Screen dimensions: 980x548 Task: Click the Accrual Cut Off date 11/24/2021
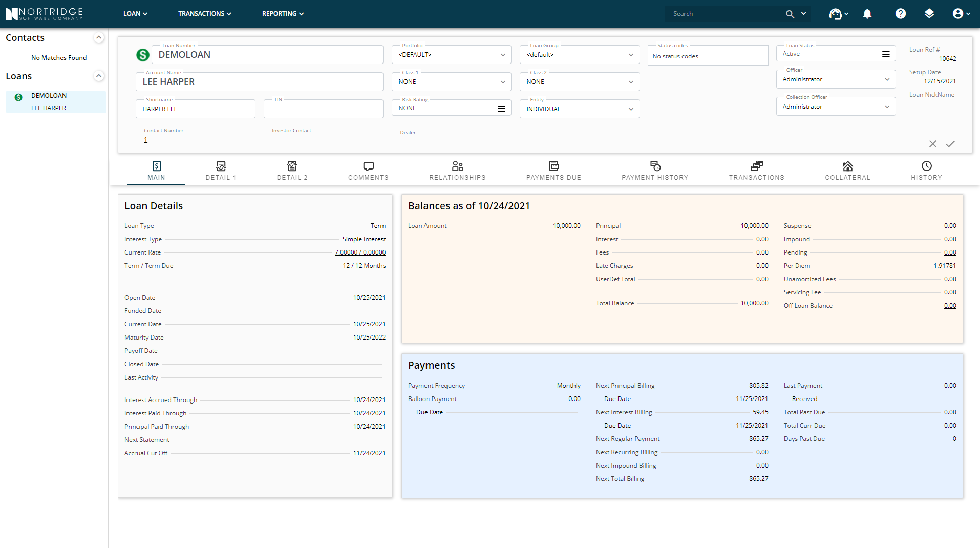pos(369,453)
